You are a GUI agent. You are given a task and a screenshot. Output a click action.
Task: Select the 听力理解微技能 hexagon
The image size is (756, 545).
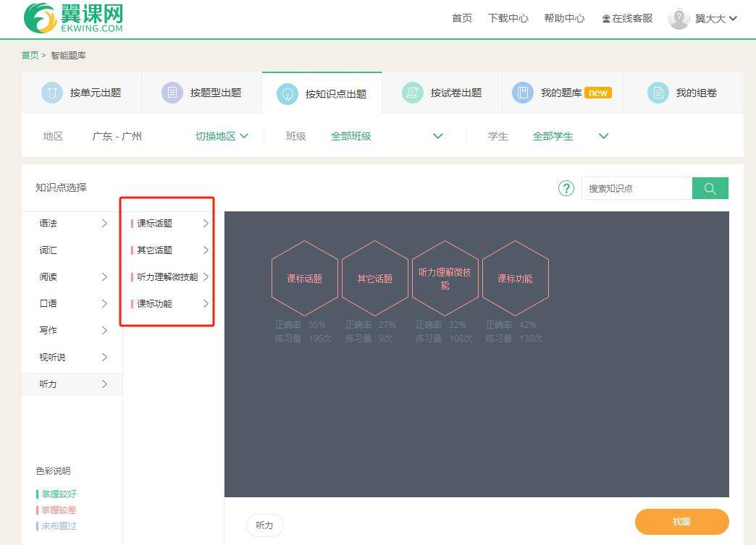coord(445,279)
